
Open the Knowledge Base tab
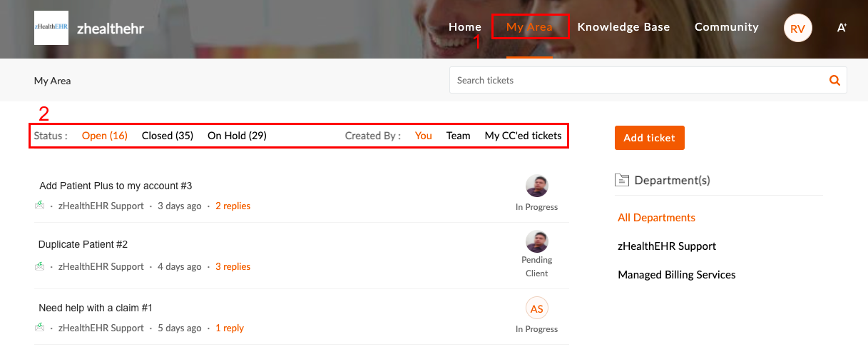623,27
